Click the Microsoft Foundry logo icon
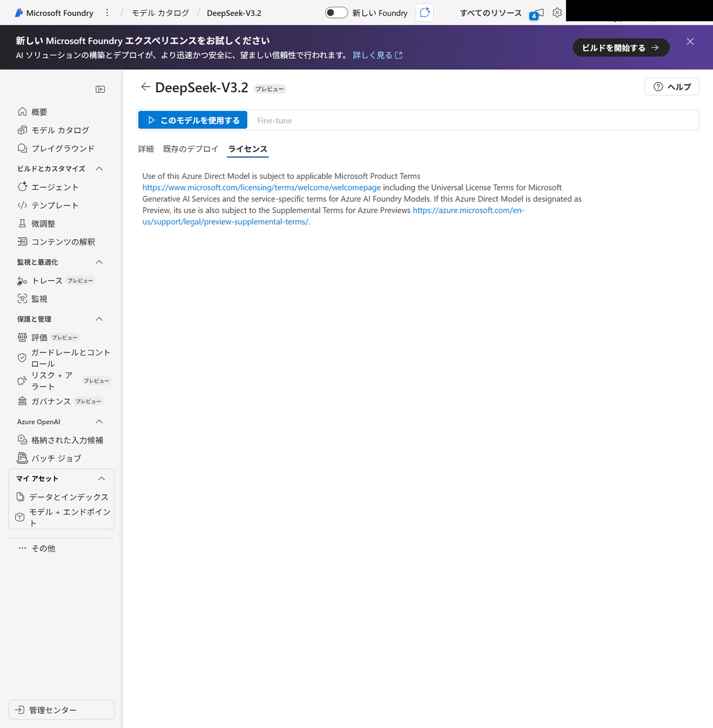Image resolution: width=713 pixels, height=728 pixels. pyautogui.click(x=19, y=13)
